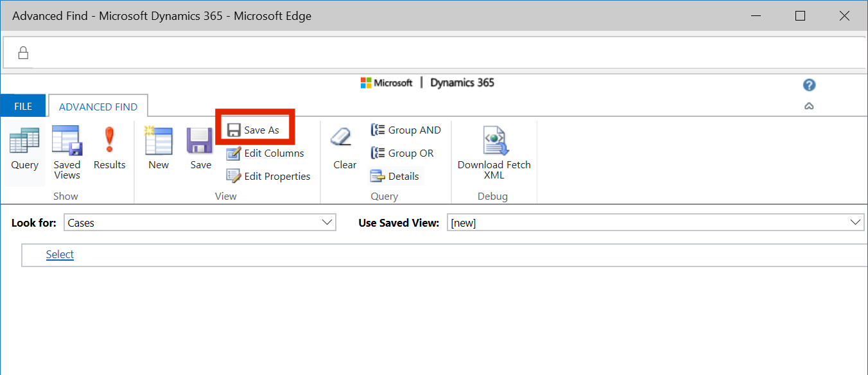Click the Microsoft logo
868x375 pixels.
386,83
